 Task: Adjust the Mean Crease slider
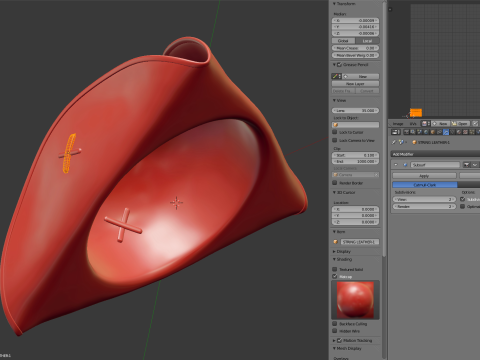[x=355, y=48]
